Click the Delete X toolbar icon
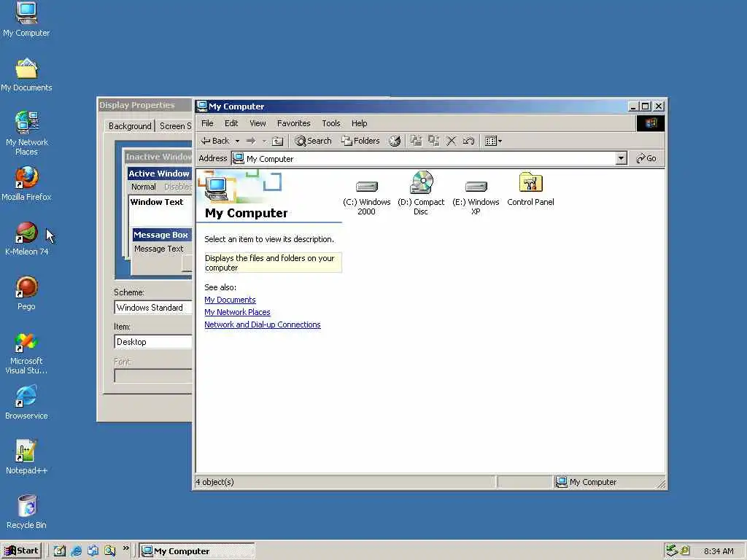 click(451, 141)
